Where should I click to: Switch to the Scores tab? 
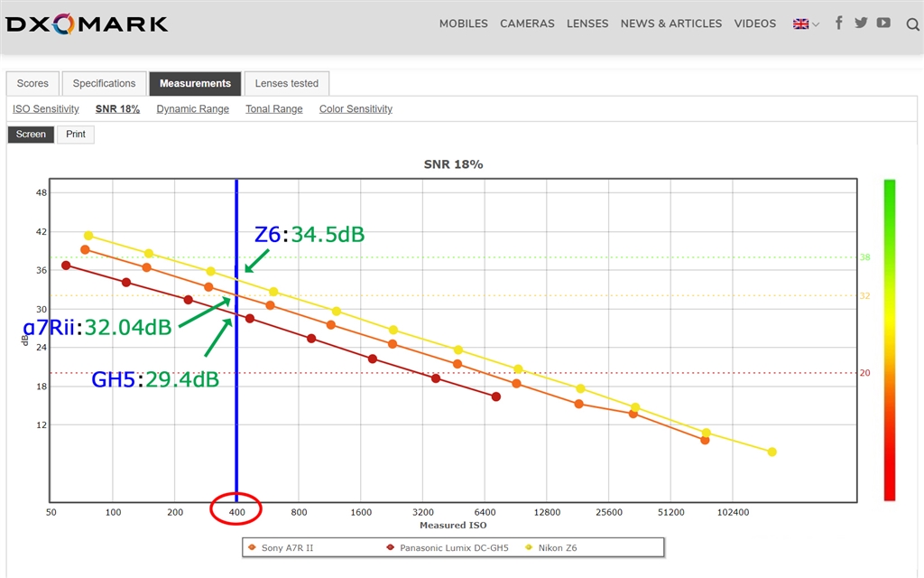click(32, 83)
